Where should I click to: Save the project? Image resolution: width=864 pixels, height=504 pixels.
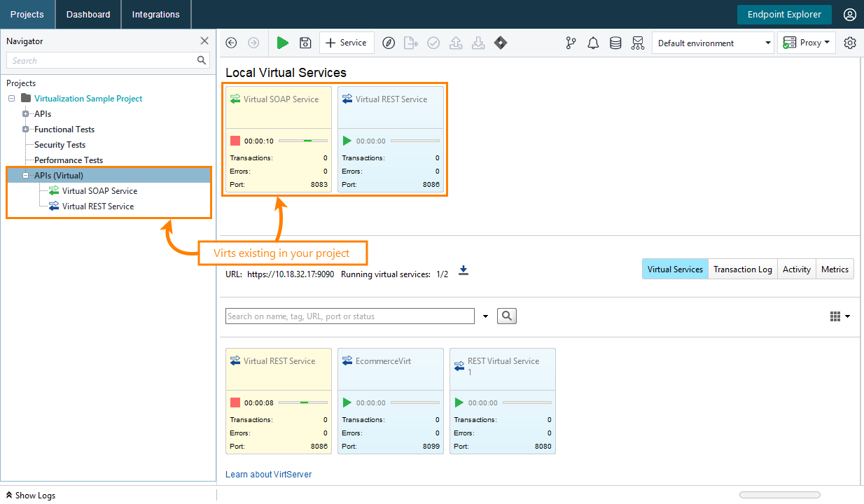(305, 43)
